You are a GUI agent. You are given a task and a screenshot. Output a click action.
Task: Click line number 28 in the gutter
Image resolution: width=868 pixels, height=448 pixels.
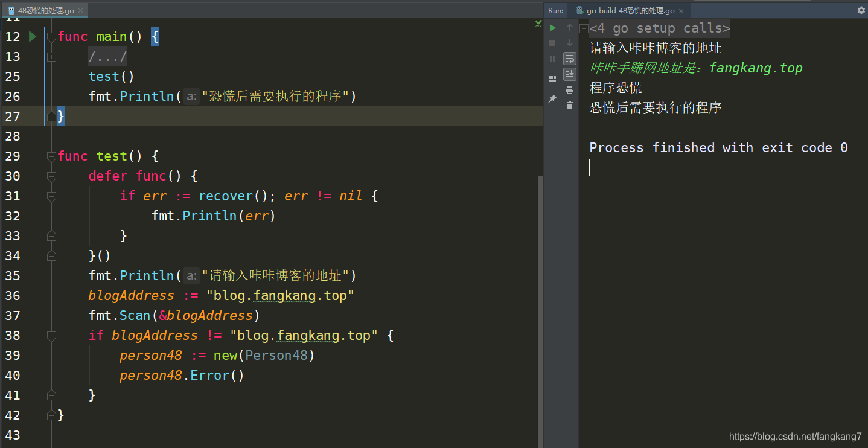pos(13,136)
